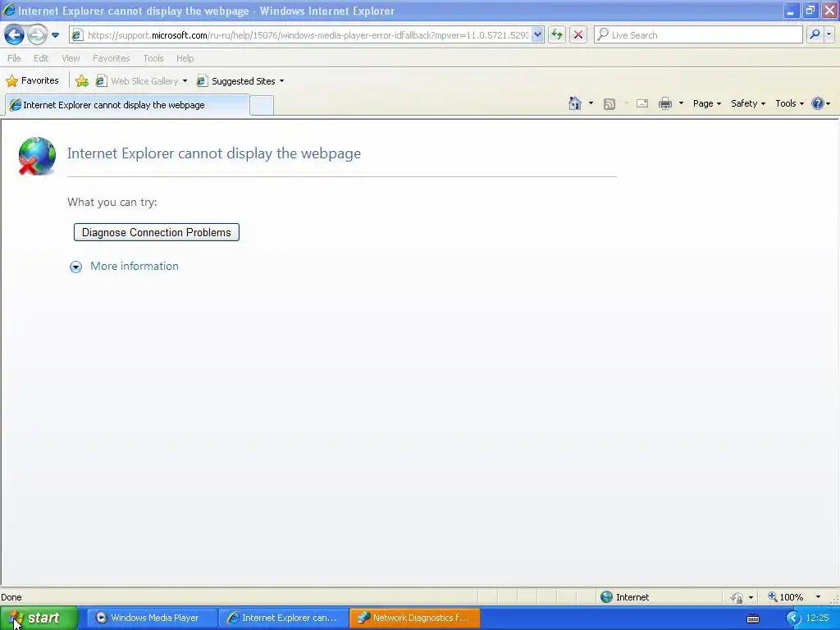The width and height of the screenshot is (840, 630).
Task: Open Suggested Sites in favorites bar
Action: [240, 81]
